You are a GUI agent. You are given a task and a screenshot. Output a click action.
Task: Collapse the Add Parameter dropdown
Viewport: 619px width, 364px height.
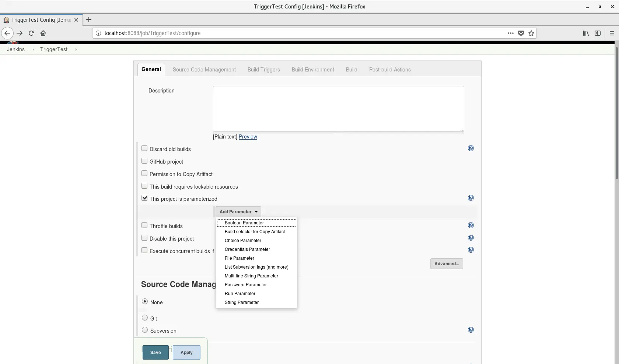click(238, 212)
